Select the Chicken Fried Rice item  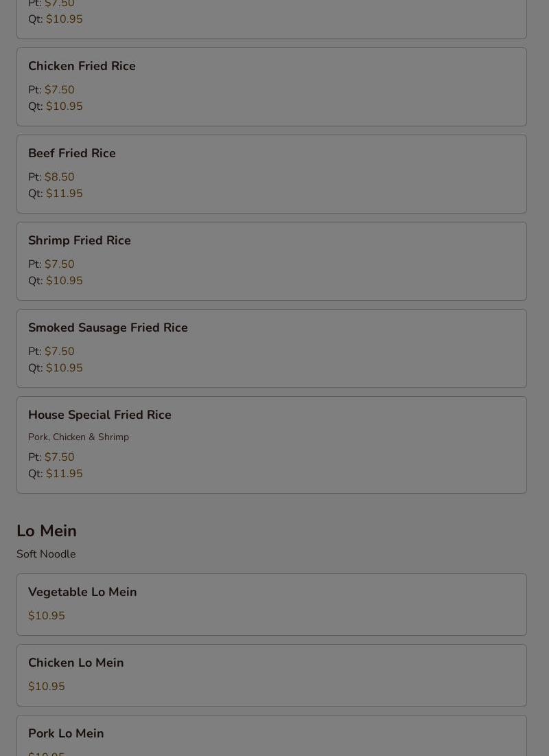tap(271, 87)
